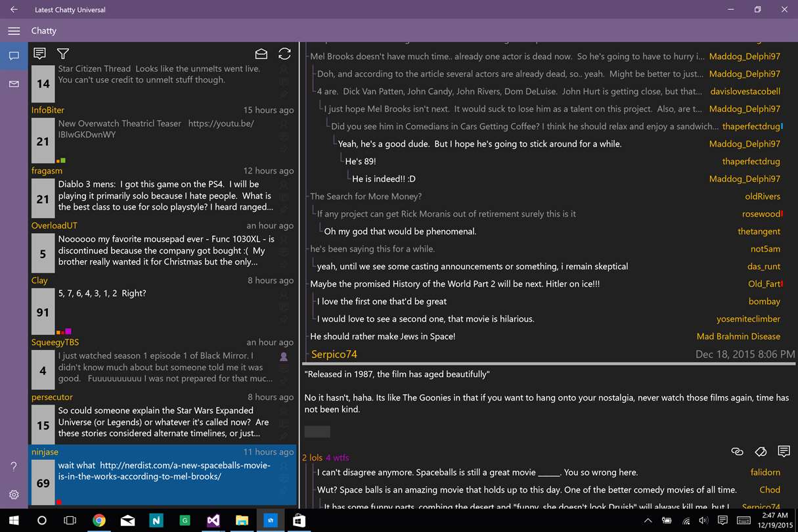Launch Chrome from the taskbar

click(x=99, y=520)
